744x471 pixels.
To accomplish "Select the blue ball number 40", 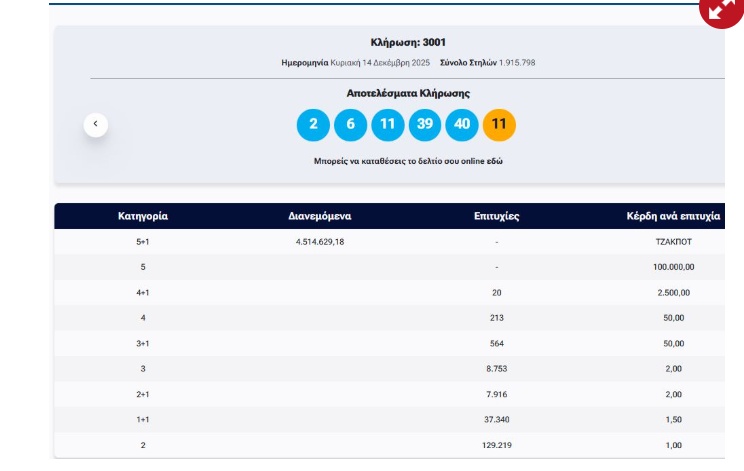I will 461,125.
